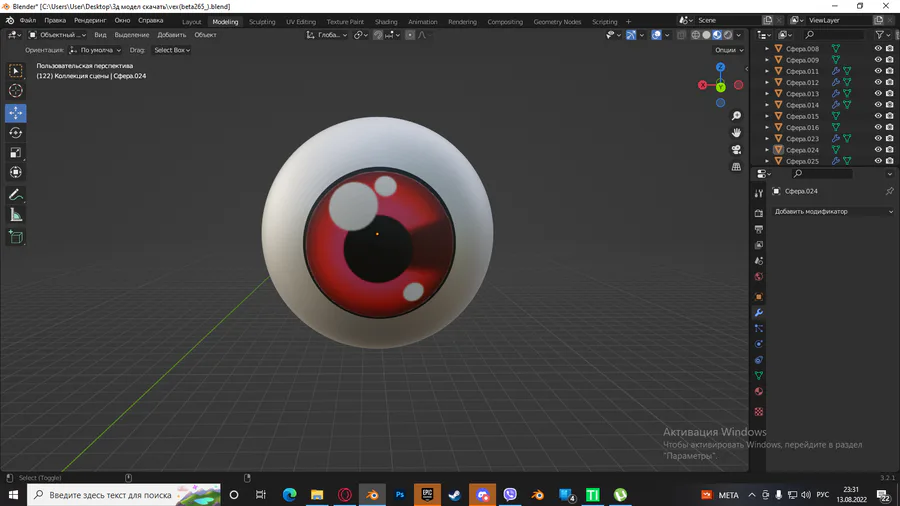Open the View Layer properties tab

pyautogui.click(x=759, y=245)
